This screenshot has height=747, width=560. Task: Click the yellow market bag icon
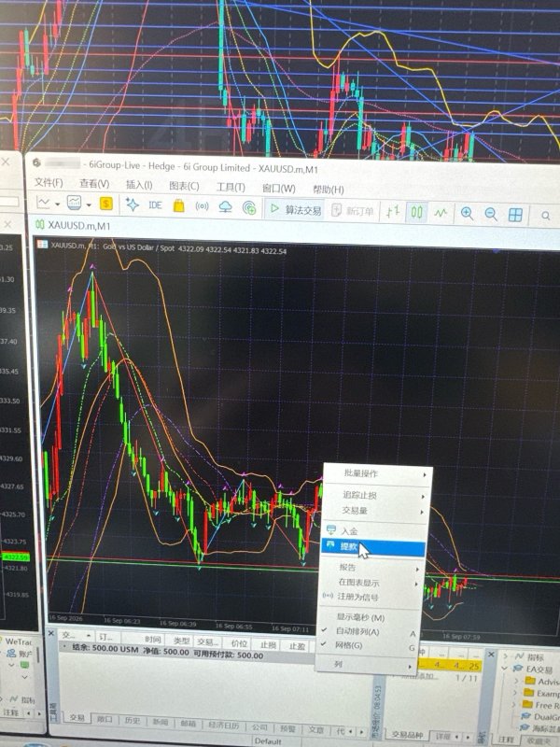pos(178,205)
